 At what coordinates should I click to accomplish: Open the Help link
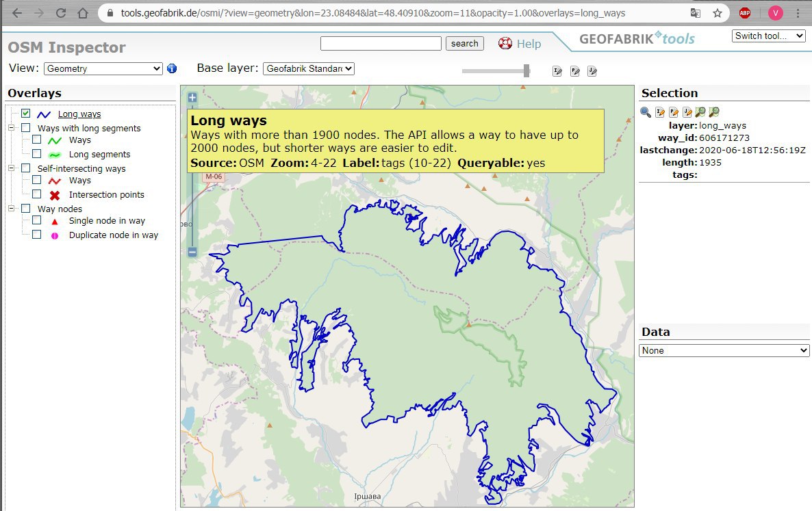[x=529, y=44]
